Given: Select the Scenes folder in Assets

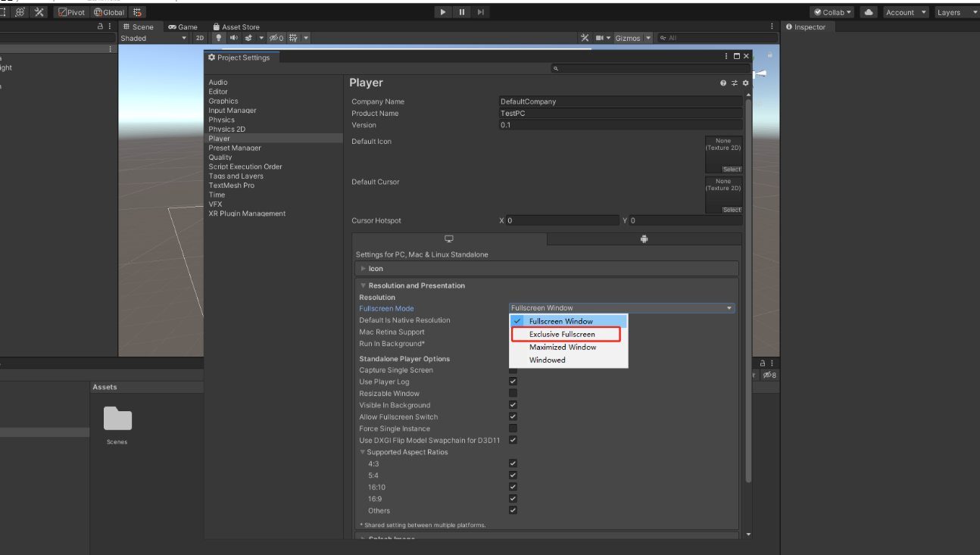Looking at the screenshot, I should (x=117, y=426).
